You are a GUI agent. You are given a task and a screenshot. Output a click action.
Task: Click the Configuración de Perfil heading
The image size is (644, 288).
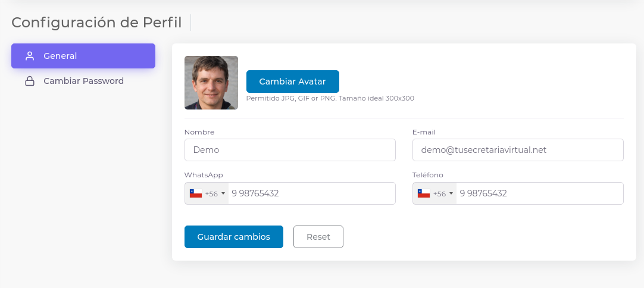click(x=96, y=23)
